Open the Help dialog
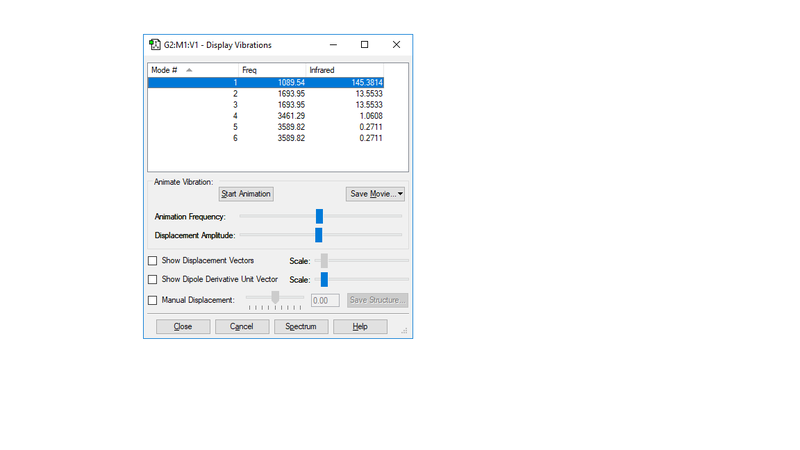Screen dimensions: 800x450 click(x=360, y=327)
